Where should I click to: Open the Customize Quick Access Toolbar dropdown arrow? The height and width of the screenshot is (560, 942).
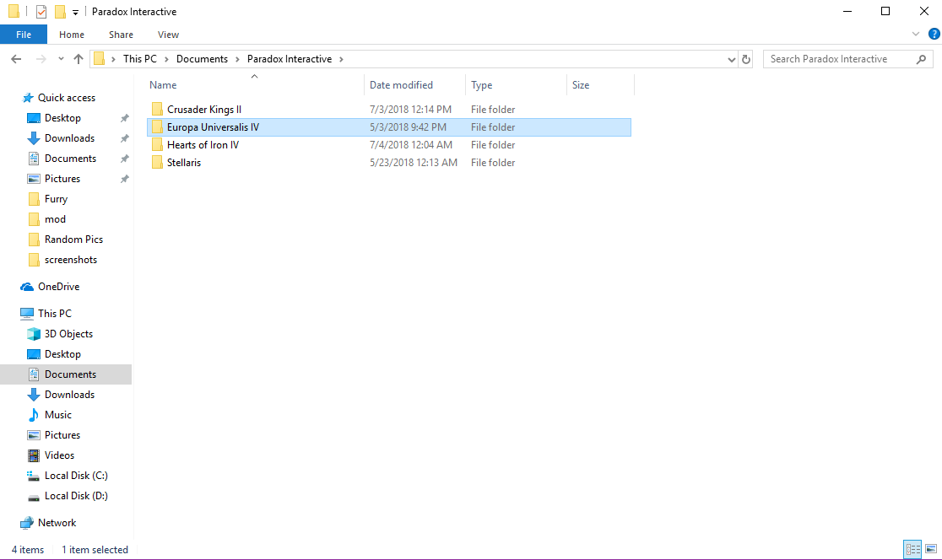coord(75,12)
